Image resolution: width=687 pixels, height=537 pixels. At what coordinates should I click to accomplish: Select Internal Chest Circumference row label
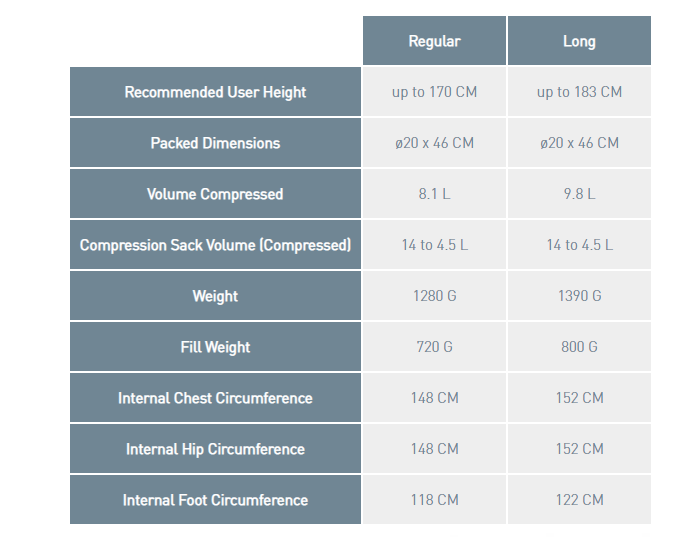click(x=215, y=398)
